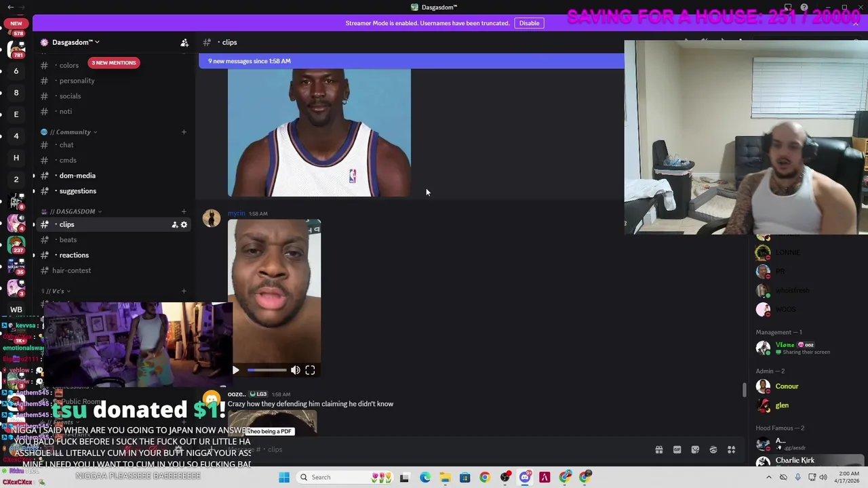Open the emoji picker icon
Viewport: 868px width, 488px height.
coord(713,450)
